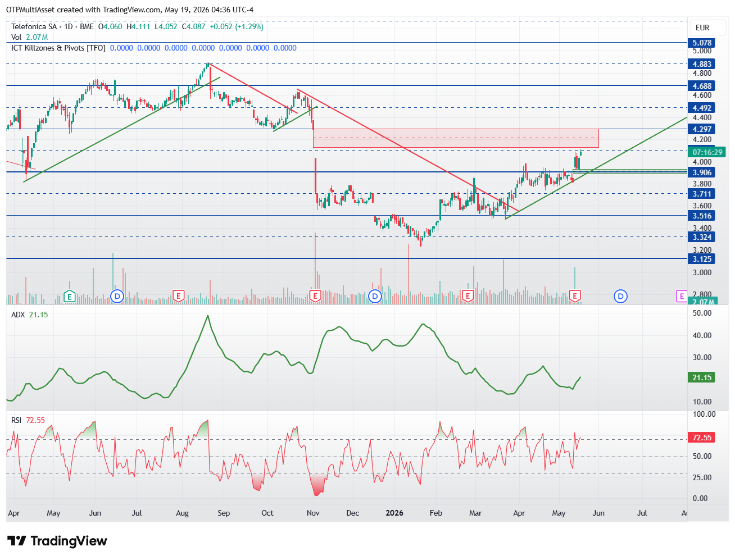Click the red earnings marker in May 2026
The height and width of the screenshot is (560, 735).
pos(575,296)
